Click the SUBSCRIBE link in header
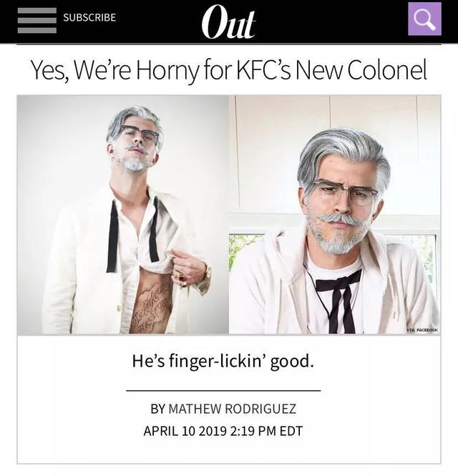 click(x=89, y=17)
